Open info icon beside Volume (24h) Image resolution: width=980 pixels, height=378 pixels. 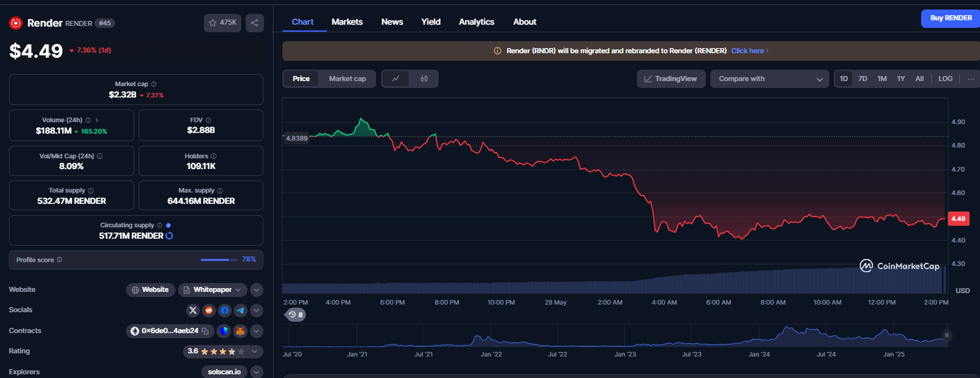[88, 120]
